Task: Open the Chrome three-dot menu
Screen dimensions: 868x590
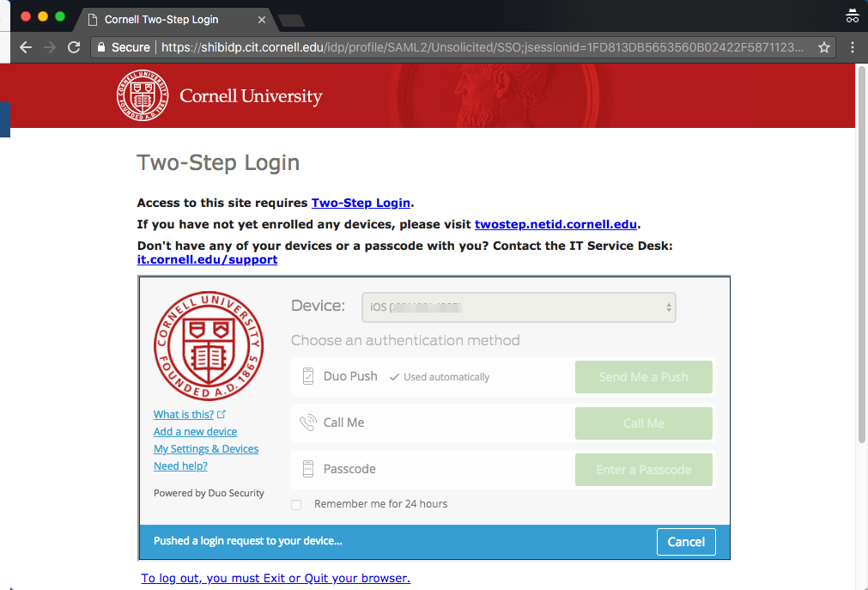Action: pyautogui.click(x=852, y=47)
